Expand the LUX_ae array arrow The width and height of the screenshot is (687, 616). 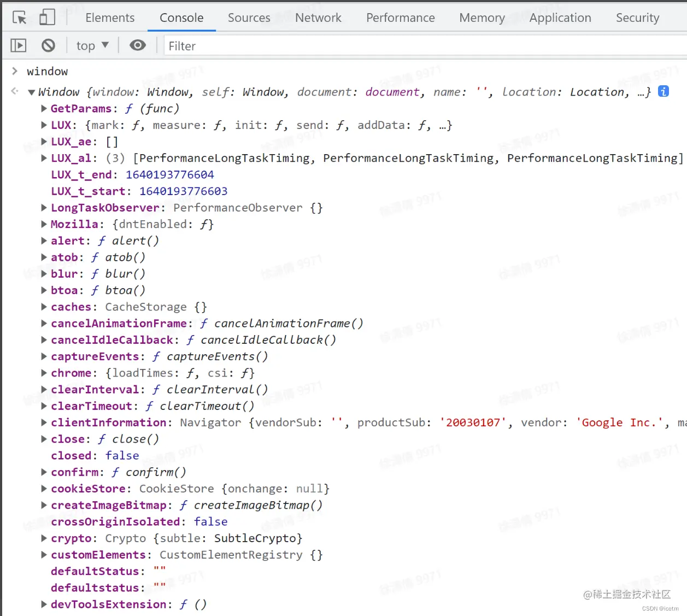click(x=44, y=141)
